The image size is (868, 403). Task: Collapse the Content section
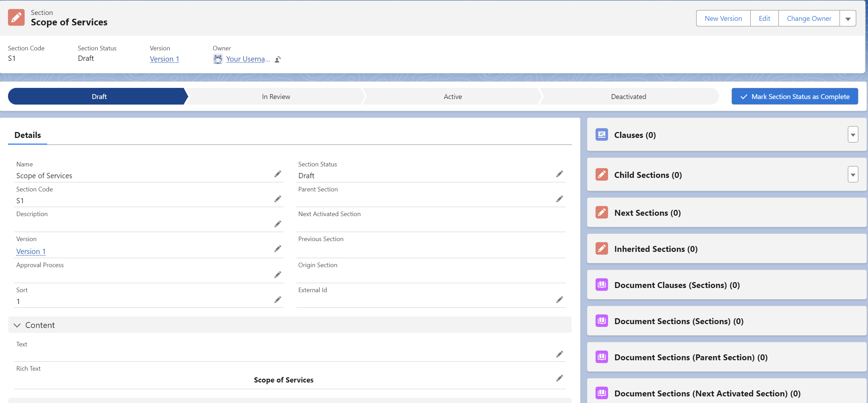tap(290, 325)
